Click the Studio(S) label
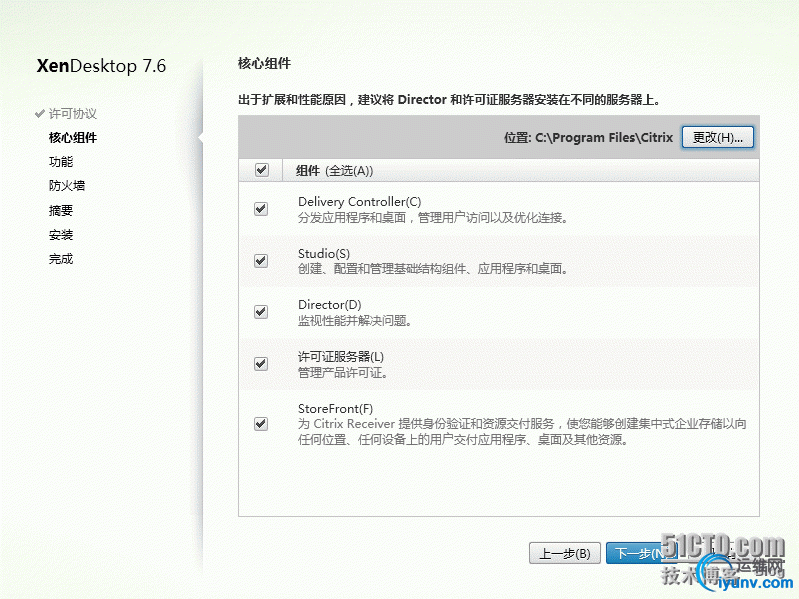Screen dimensions: 799x599 click(x=324, y=254)
